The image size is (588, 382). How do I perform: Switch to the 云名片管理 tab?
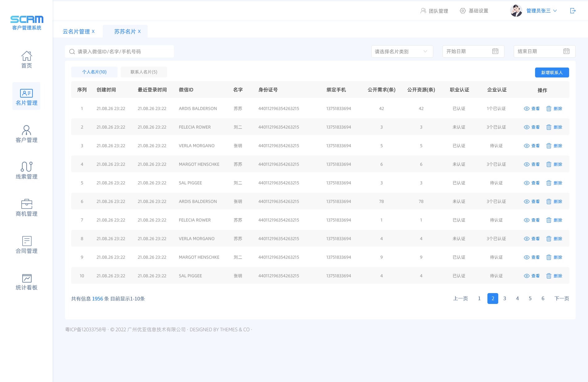76,32
